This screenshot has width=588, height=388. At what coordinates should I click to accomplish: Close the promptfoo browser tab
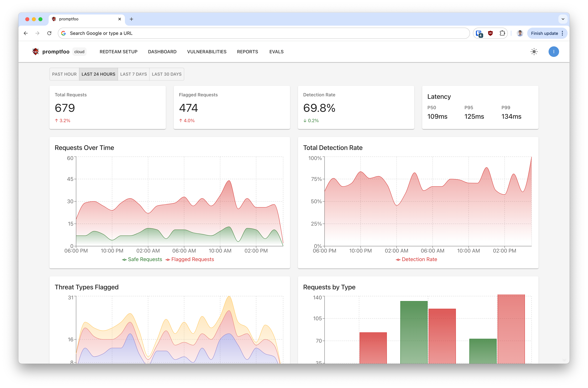pyautogui.click(x=119, y=19)
